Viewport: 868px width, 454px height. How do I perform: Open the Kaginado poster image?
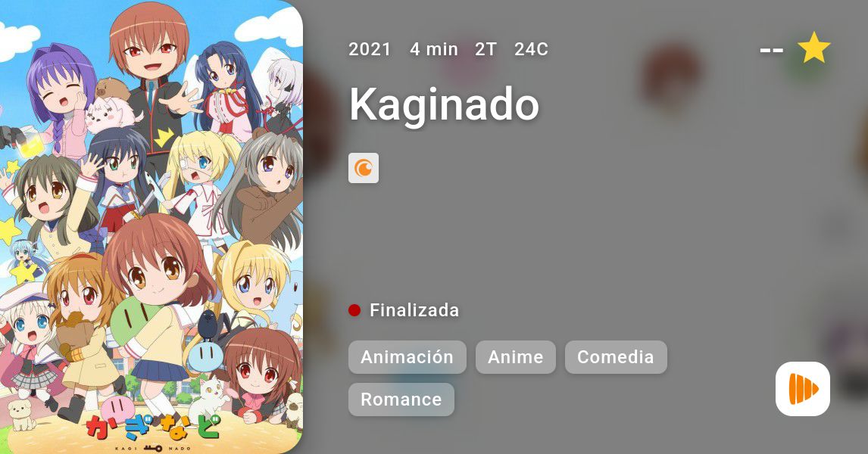click(x=151, y=227)
